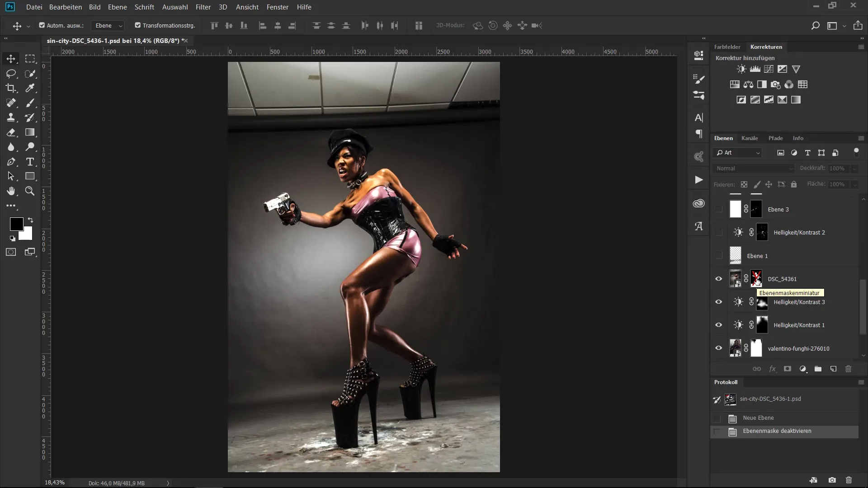Open the Ebene auto-select dropdown
Image resolution: width=868 pixels, height=488 pixels.
point(108,26)
